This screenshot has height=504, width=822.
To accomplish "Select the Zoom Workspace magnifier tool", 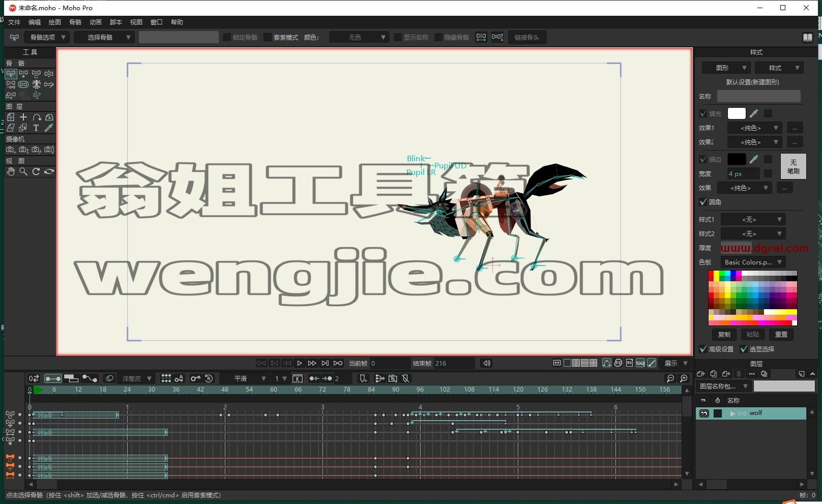I will pyautogui.click(x=23, y=171).
